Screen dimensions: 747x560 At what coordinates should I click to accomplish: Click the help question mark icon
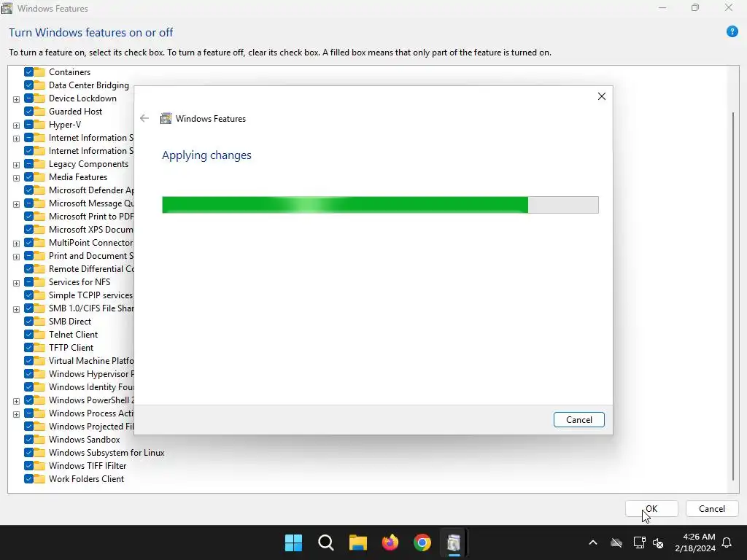coord(732,32)
